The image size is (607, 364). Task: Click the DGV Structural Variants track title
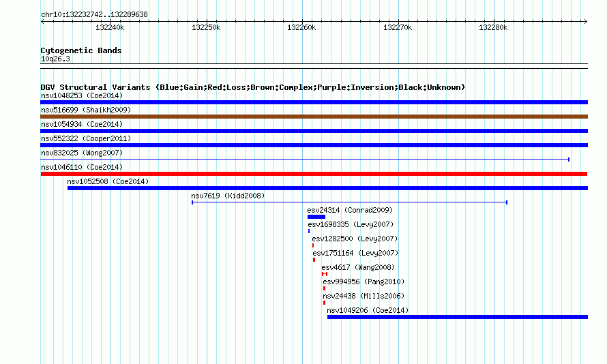tap(253, 87)
